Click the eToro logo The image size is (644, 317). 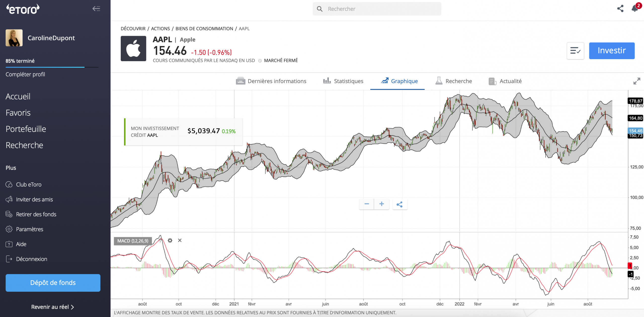pyautogui.click(x=23, y=9)
